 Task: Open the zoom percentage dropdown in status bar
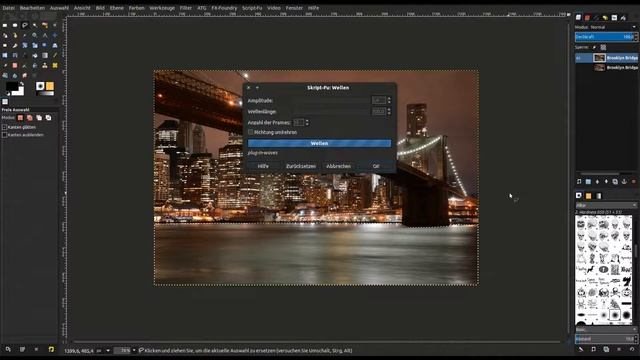134,350
